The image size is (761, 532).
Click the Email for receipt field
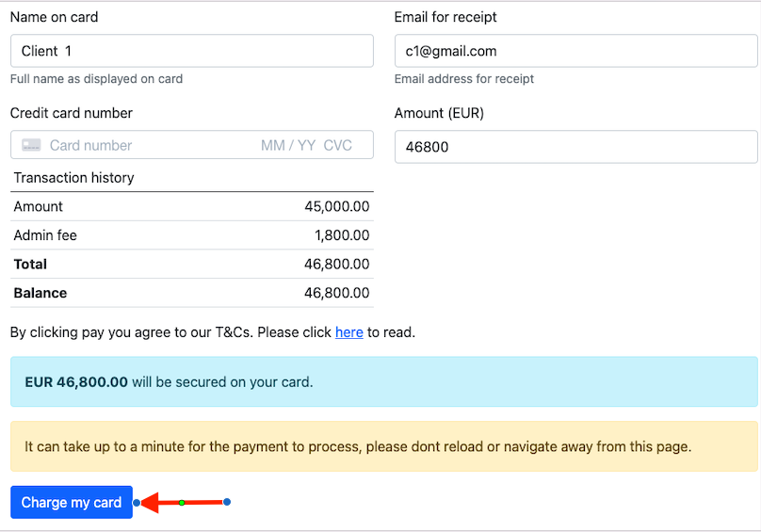575,51
